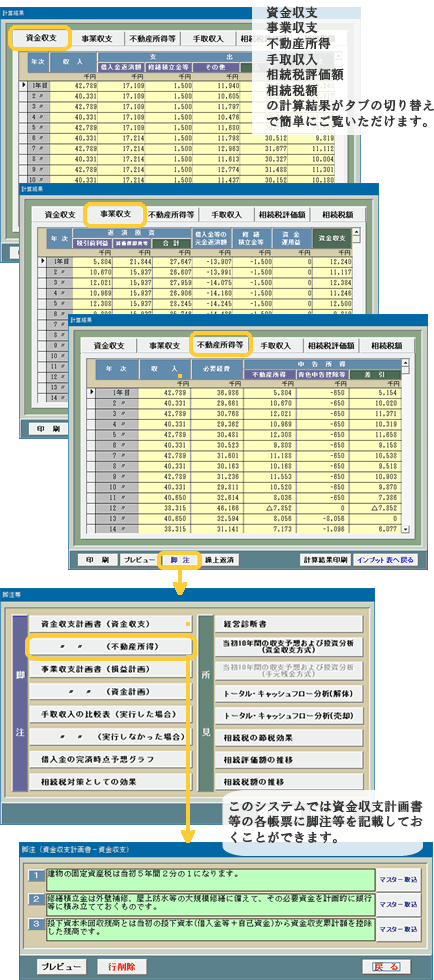Select highlighted 事業収支 tab in middle window
The width and height of the screenshot is (434, 980).
tap(115, 214)
